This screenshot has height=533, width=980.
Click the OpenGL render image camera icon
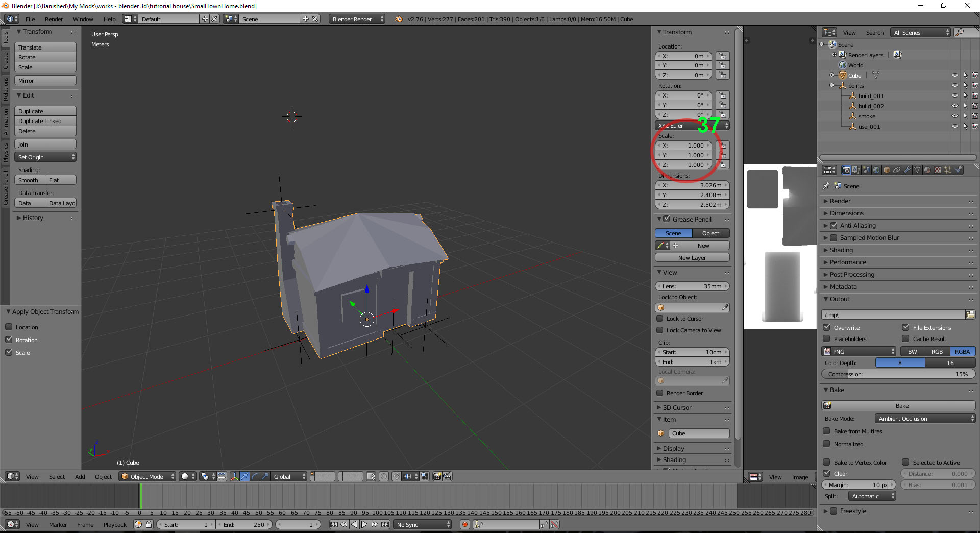437,476
